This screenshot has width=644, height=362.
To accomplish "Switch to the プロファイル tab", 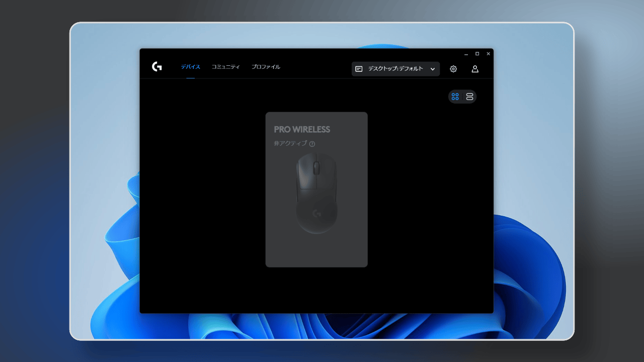I will [266, 66].
